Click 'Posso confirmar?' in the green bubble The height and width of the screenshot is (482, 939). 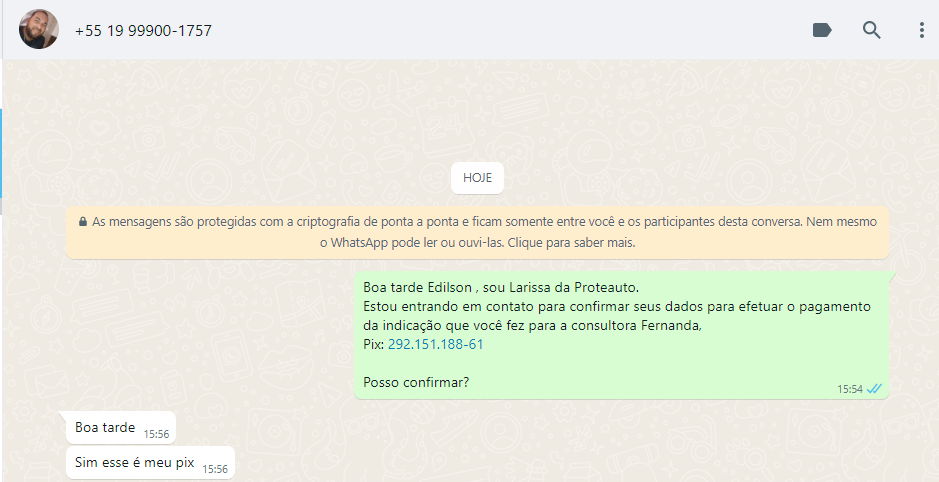pyautogui.click(x=416, y=382)
